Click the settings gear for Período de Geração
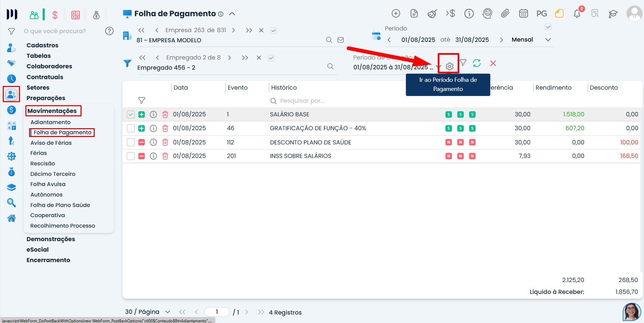The width and height of the screenshot is (644, 323). coord(449,66)
